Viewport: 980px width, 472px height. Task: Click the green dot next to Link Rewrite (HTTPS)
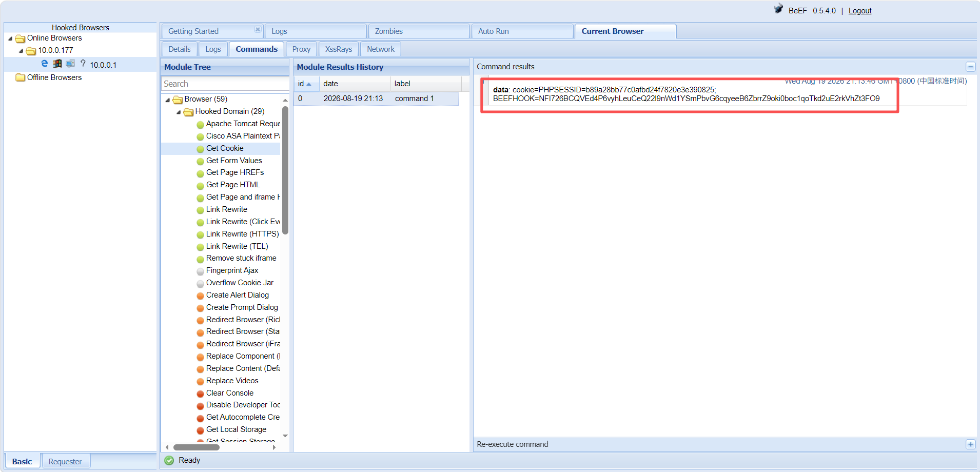point(200,234)
